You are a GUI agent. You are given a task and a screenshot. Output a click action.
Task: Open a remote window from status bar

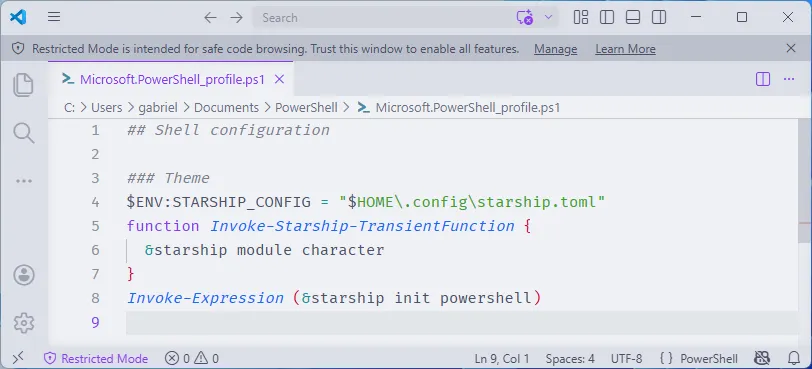tap(18, 358)
